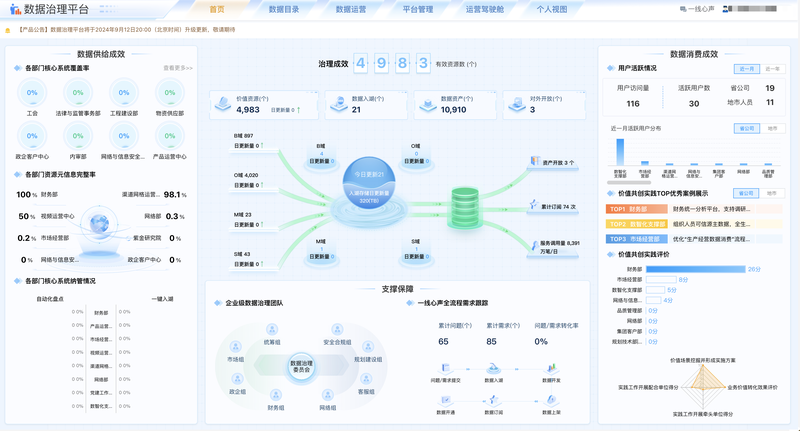Click the 对外开放 card icon
Screen dimensions: 800x431
[516, 104]
